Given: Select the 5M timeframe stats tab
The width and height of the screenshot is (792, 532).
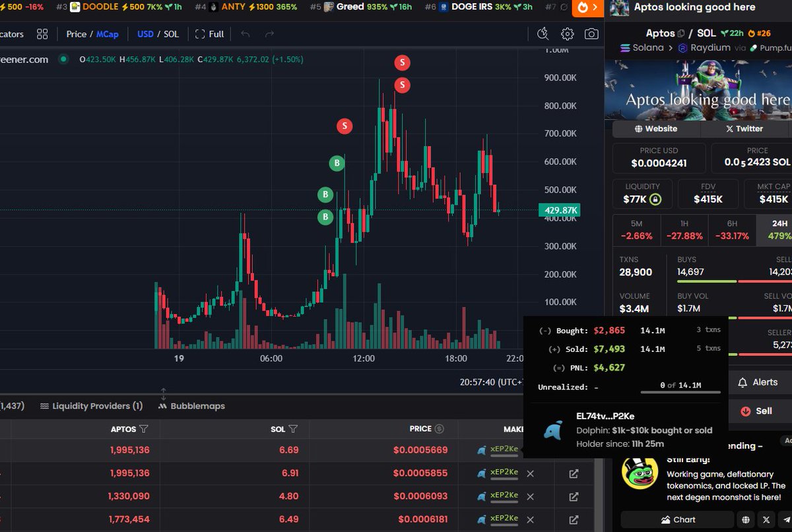Looking at the screenshot, I should (x=636, y=230).
